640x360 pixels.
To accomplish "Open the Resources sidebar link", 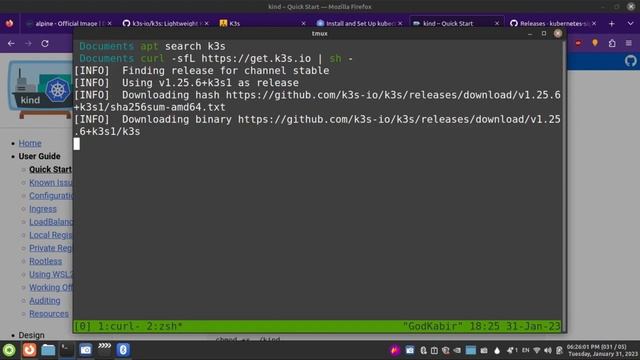I will [49, 313].
